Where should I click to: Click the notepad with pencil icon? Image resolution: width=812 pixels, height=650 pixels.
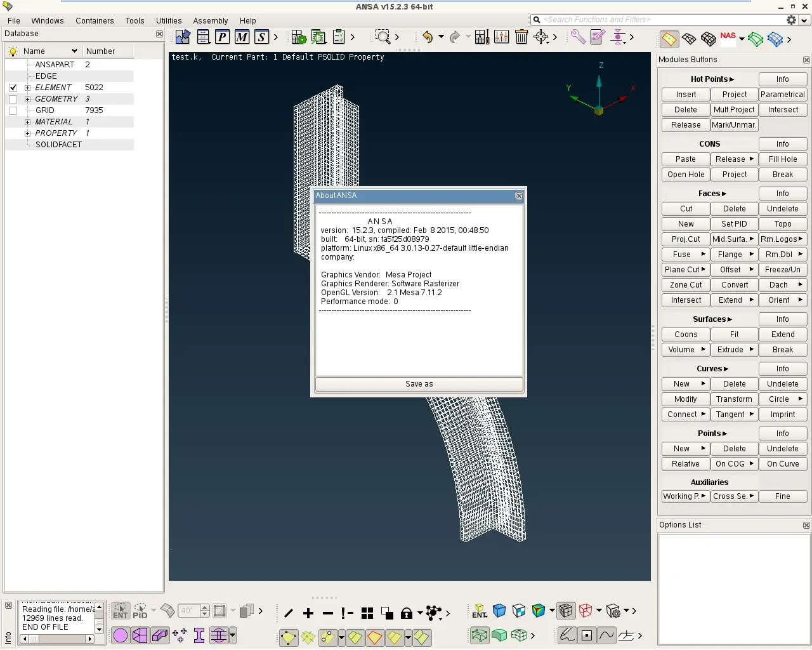[598, 37]
